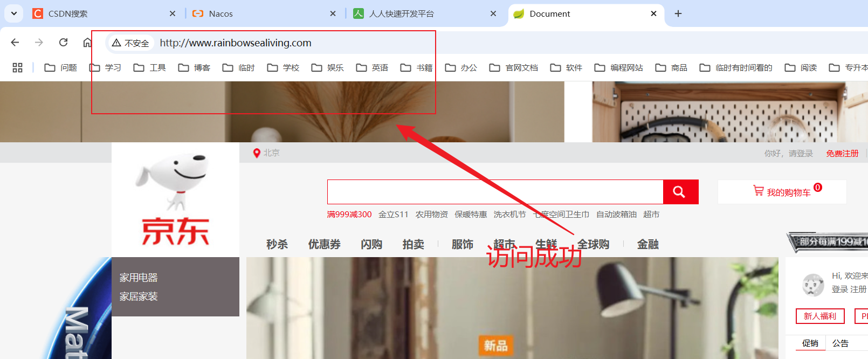The height and width of the screenshot is (359, 868).
Task: Open the 服饰 navigation item
Action: click(463, 244)
